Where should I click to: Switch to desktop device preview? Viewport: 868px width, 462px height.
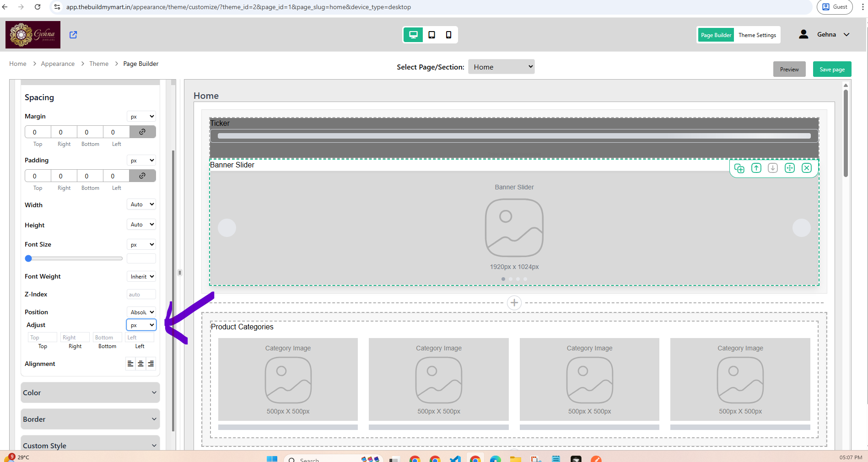click(x=413, y=35)
